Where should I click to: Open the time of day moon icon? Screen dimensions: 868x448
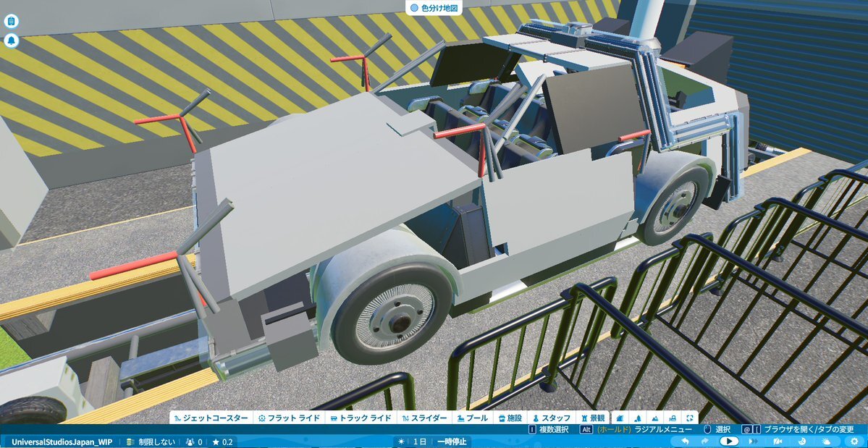pos(803,441)
